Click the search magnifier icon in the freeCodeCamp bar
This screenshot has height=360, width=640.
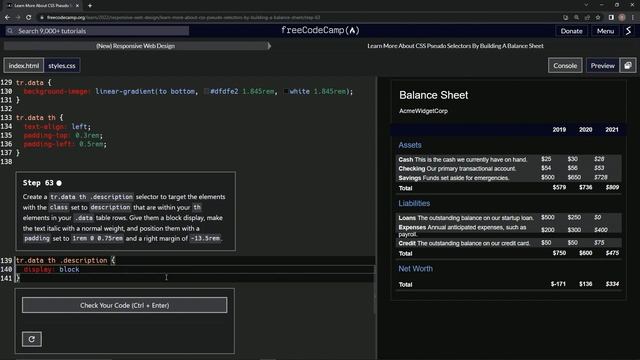point(10,31)
